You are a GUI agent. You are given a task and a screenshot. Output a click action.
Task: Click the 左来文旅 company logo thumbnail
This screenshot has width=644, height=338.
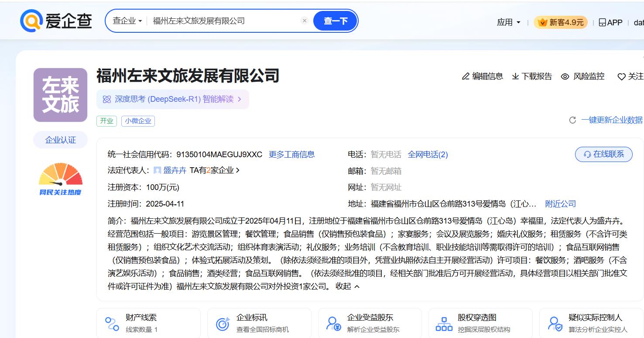tap(60, 95)
